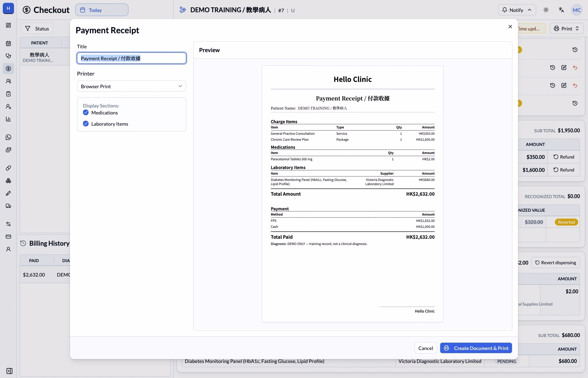This screenshot has width=588, height=378.
Task: Select the 教學病人 patient row
Action: point(45,57)
